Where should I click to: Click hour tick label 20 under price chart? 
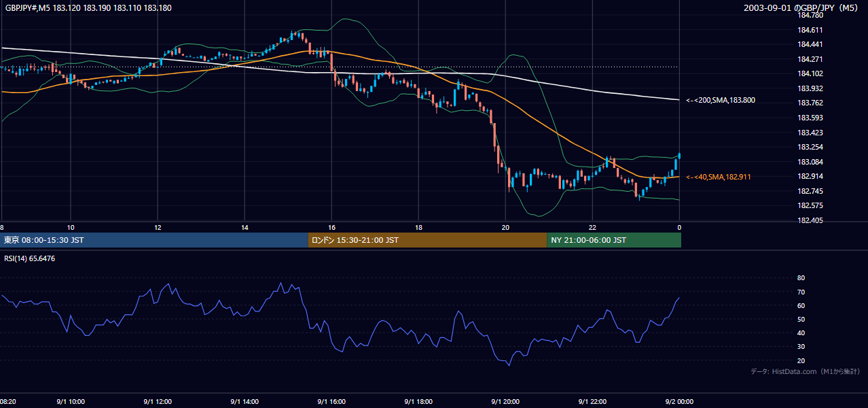pos(505,227)
